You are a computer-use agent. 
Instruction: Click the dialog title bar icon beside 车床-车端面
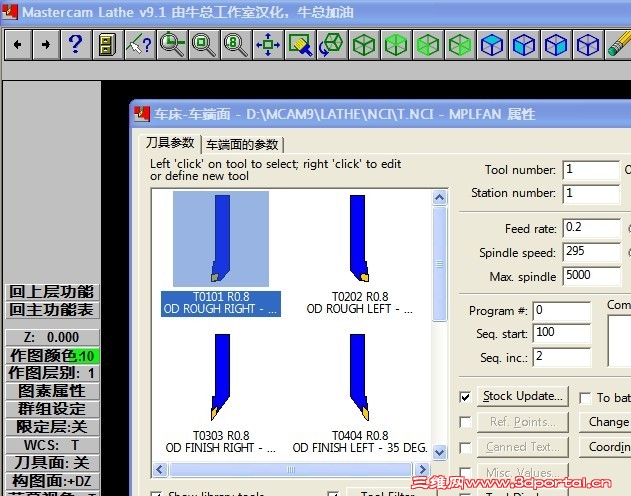[142, 114]
